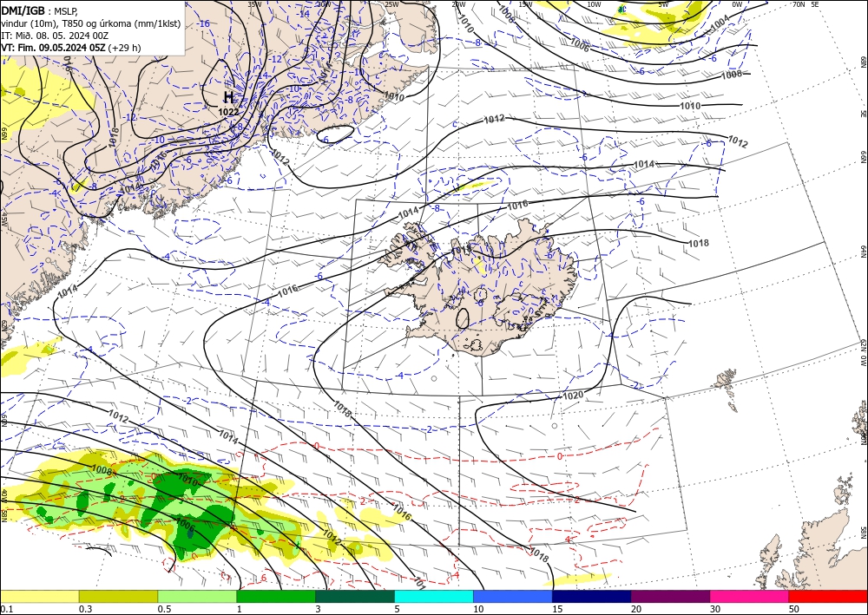The image size is (868, 615).
Task: Click the light green 0.5–1 legend swatch
Action: click(x=197, y=596)
